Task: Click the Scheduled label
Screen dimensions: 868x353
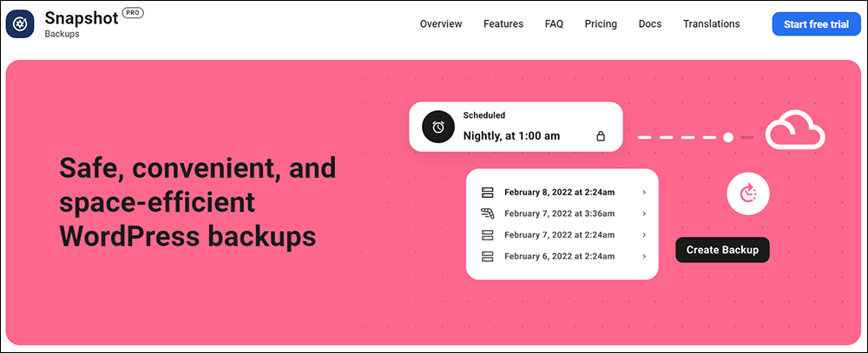Action: click(483, 115)
